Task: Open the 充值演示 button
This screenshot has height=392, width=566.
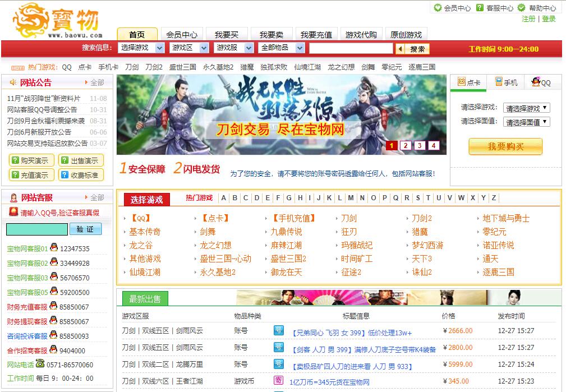Action: 31,175
